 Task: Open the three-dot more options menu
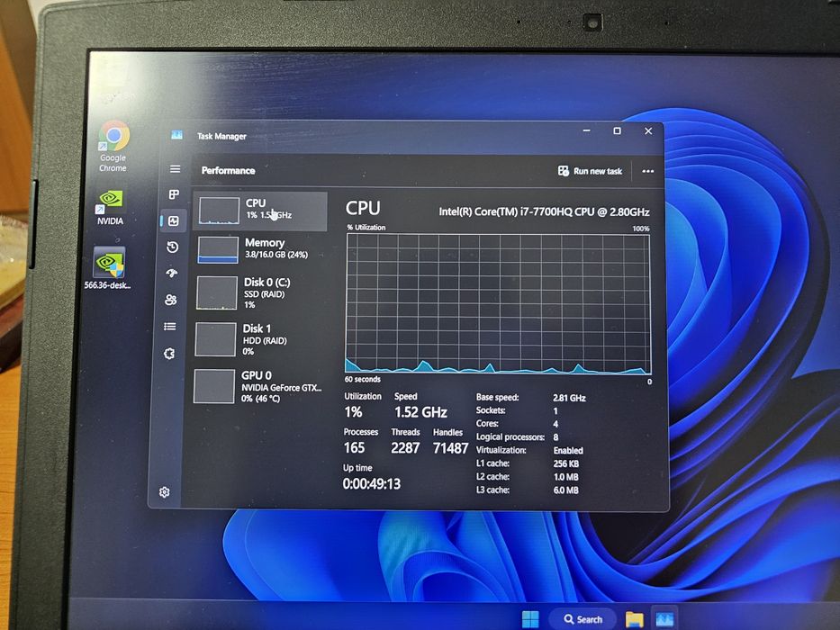(x=647, y=171)
